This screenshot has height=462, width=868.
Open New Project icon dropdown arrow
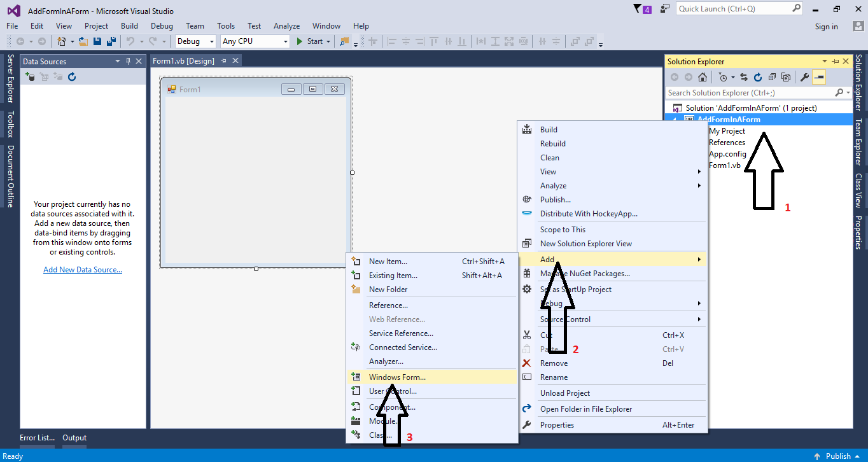pyautogui.click(x=72, y=41)
